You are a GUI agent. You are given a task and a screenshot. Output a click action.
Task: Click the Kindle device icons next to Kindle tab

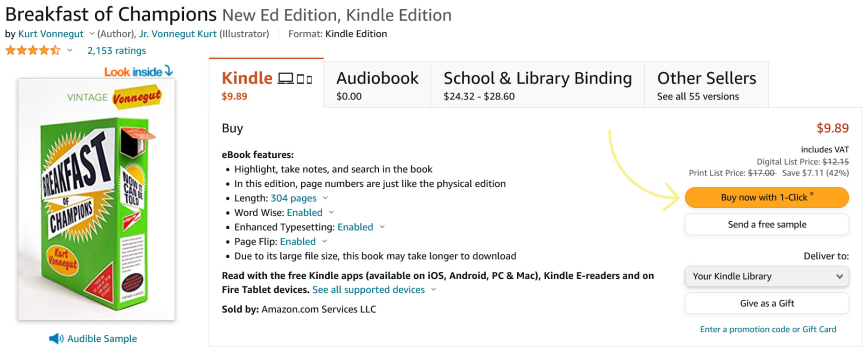point(295,78)
